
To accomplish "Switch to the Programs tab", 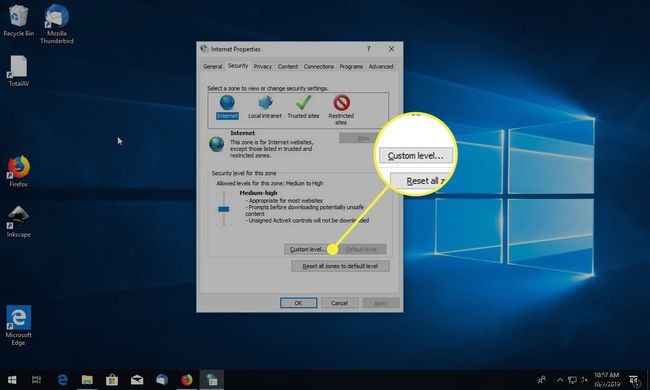I will tap(351, 66).
